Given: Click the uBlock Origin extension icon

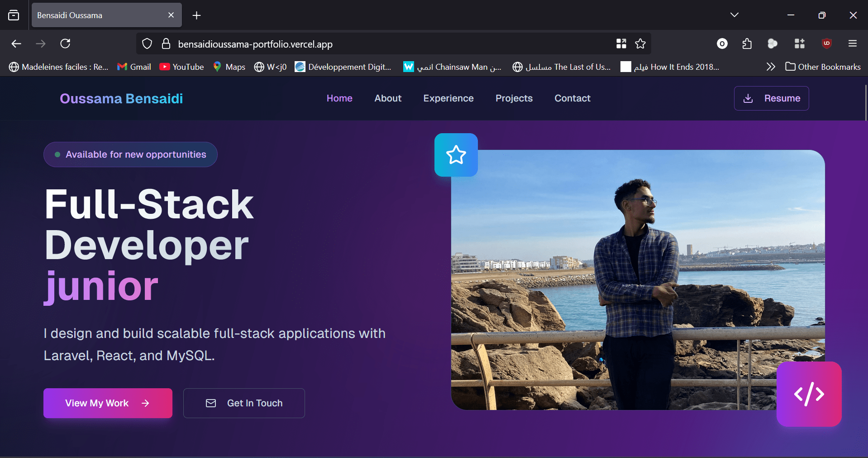Looking at the screenshot, I should point(826,43).
